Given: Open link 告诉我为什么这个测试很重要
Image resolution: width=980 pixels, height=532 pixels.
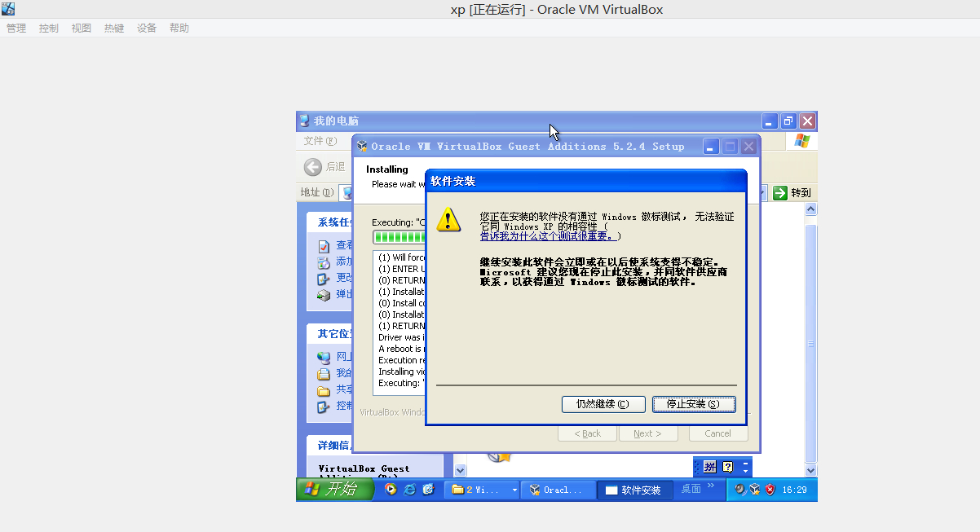Looking at the screenshot, I should tap(546, 236).
